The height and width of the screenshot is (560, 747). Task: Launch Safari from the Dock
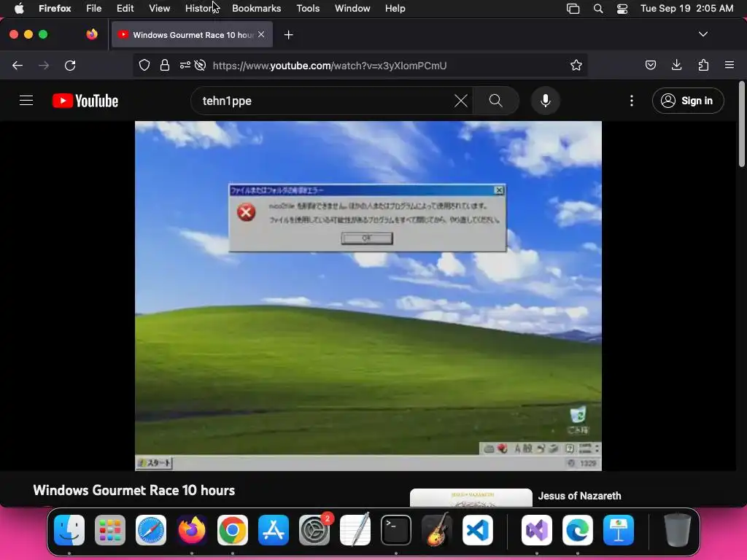tap(151, 530)
